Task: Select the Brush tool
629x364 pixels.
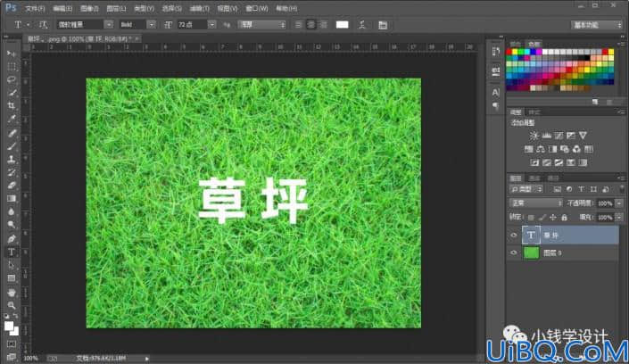Action: [12, 146]
